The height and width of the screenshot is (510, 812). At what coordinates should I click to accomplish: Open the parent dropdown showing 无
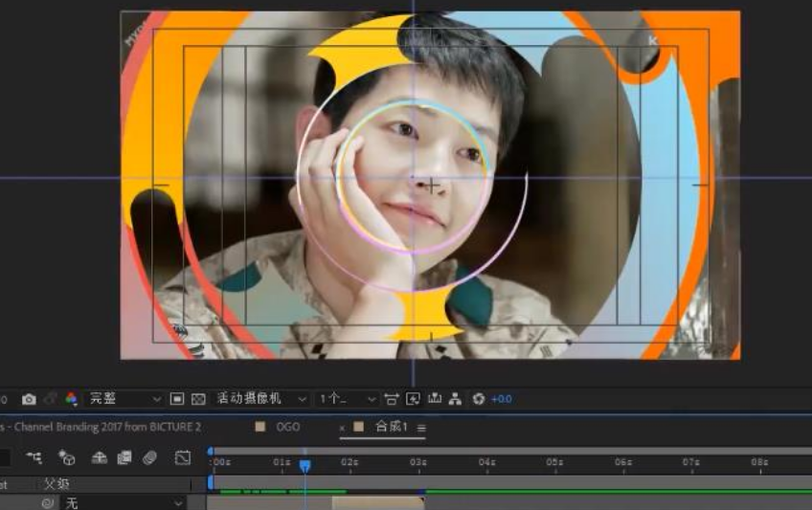tap(124, 502)
